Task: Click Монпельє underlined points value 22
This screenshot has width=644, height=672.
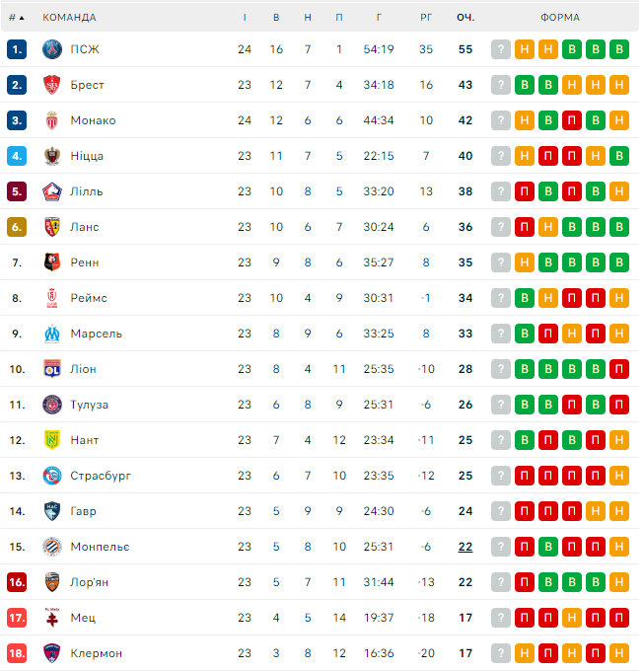Action: [x=465, y=547]
